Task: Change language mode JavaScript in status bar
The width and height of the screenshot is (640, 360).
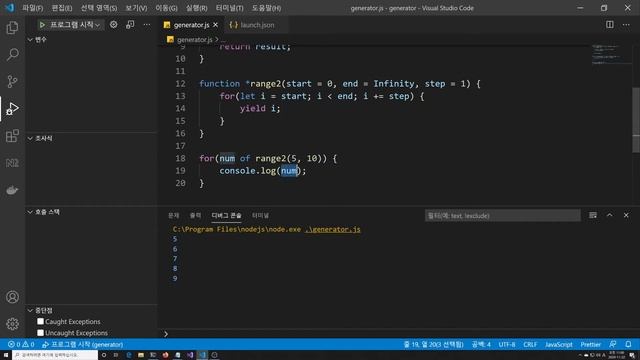Action: pyautogui.click(x=558, y=344)
